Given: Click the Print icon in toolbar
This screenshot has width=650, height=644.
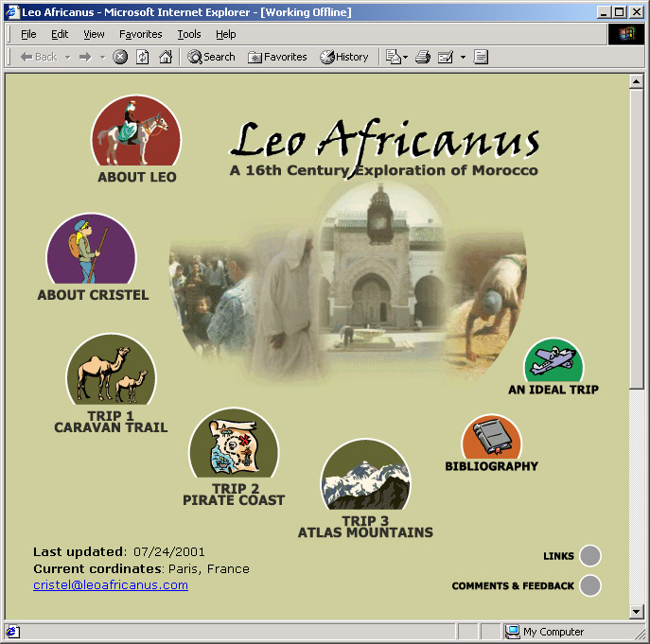Looking at the screenshot, I should pos(423,57).
